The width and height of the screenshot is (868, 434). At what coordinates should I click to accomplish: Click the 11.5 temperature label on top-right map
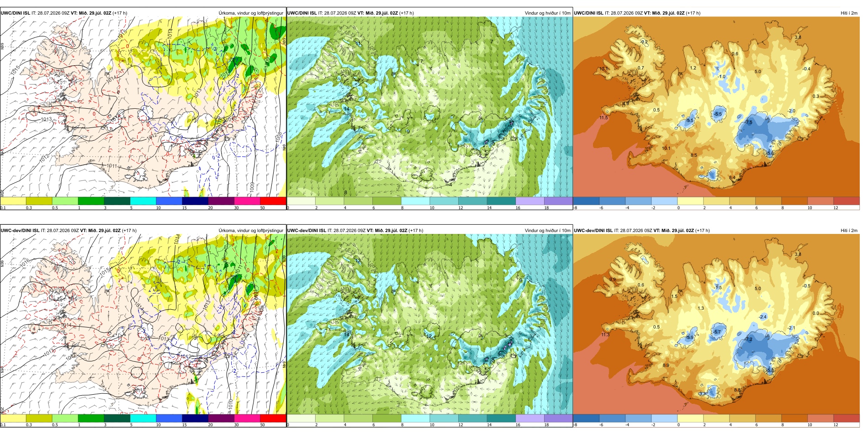(603, 118)
